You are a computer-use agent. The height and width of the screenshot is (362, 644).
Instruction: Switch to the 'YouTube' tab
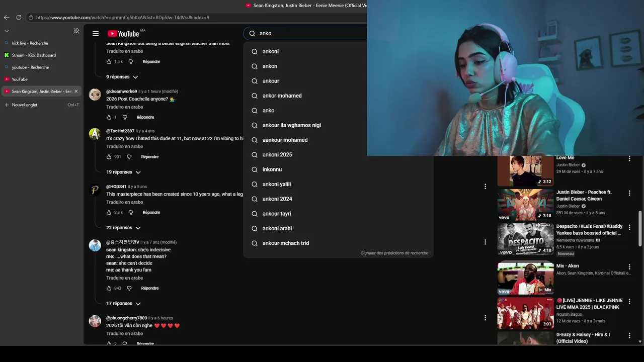[41, 79]
